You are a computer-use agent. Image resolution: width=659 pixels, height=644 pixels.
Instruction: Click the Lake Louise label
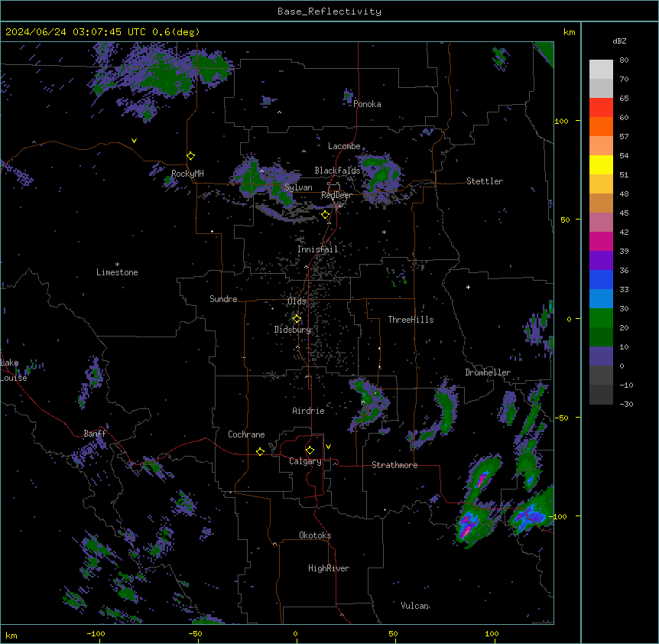click(x=14, y=370)
